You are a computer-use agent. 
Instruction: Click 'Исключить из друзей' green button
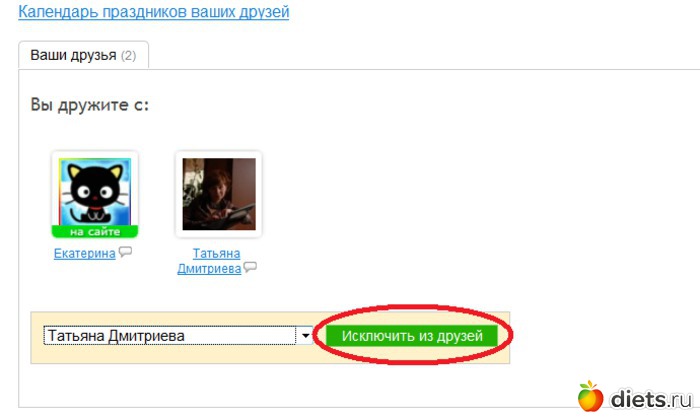412,336
